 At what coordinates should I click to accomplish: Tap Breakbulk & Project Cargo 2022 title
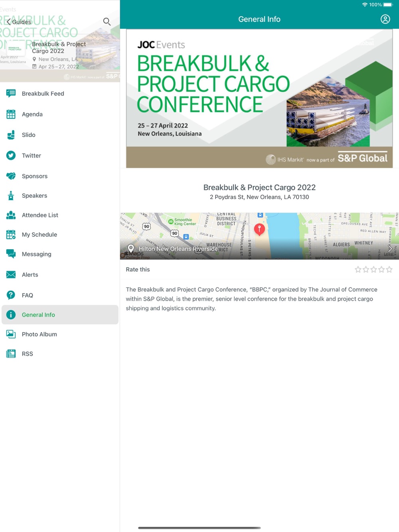(x=259, y=187)
